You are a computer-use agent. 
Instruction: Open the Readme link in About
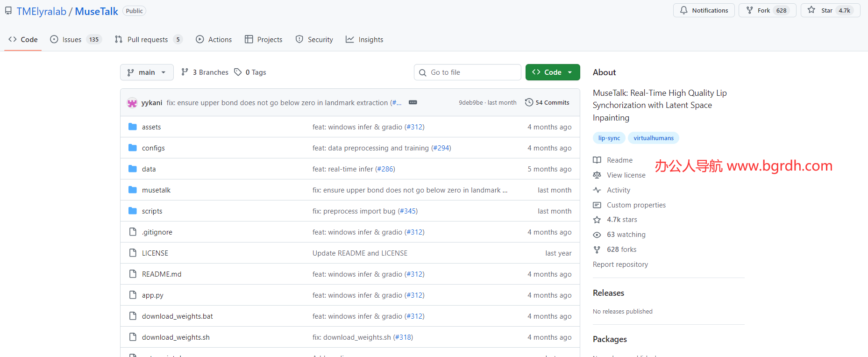coord(619,160)
